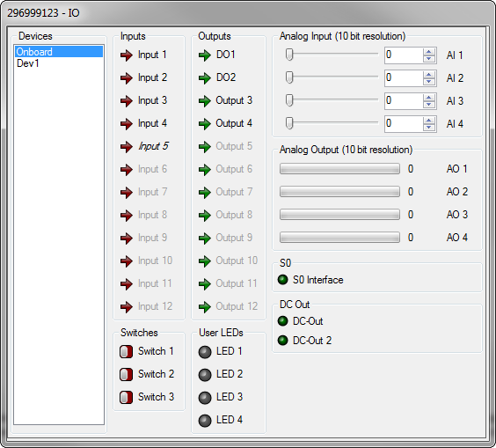Screen dimensions: 496x448
Task: Click the Output 7 green arrow
Action: [x=205, y=193]
